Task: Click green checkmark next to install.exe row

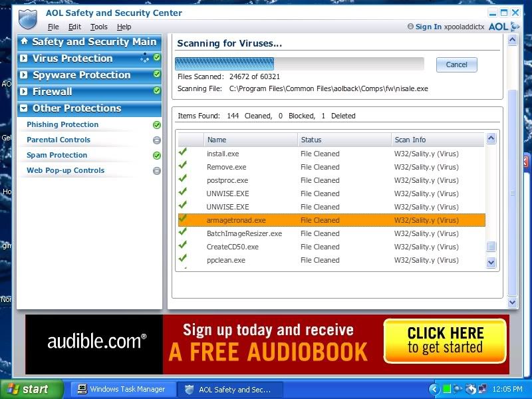Action: click(x=183, y=153)
